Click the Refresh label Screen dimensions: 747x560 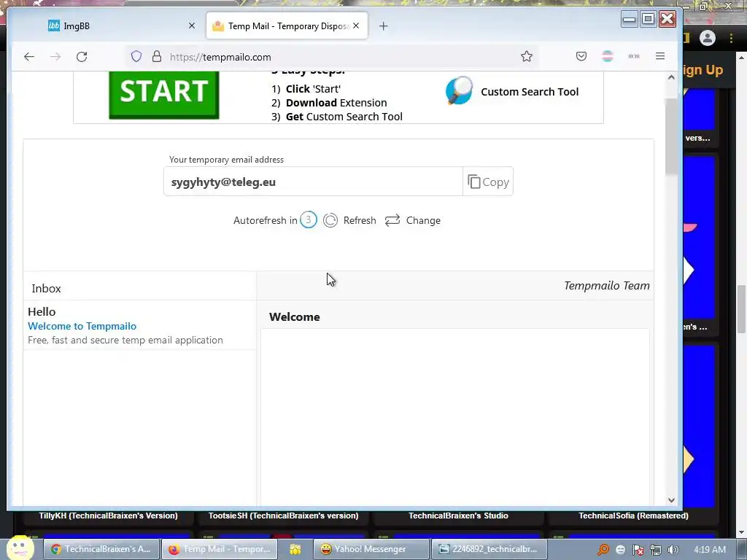[x=360, y=220]
